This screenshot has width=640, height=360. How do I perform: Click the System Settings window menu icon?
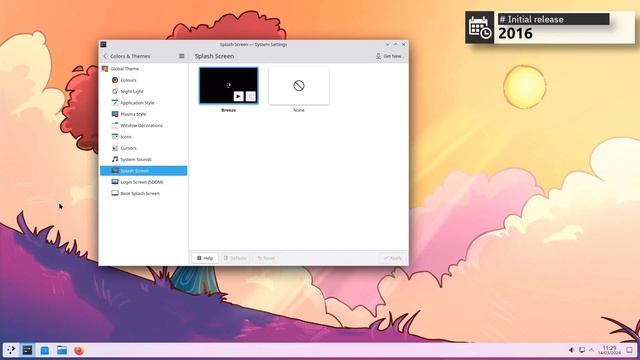tap(103, 44)
